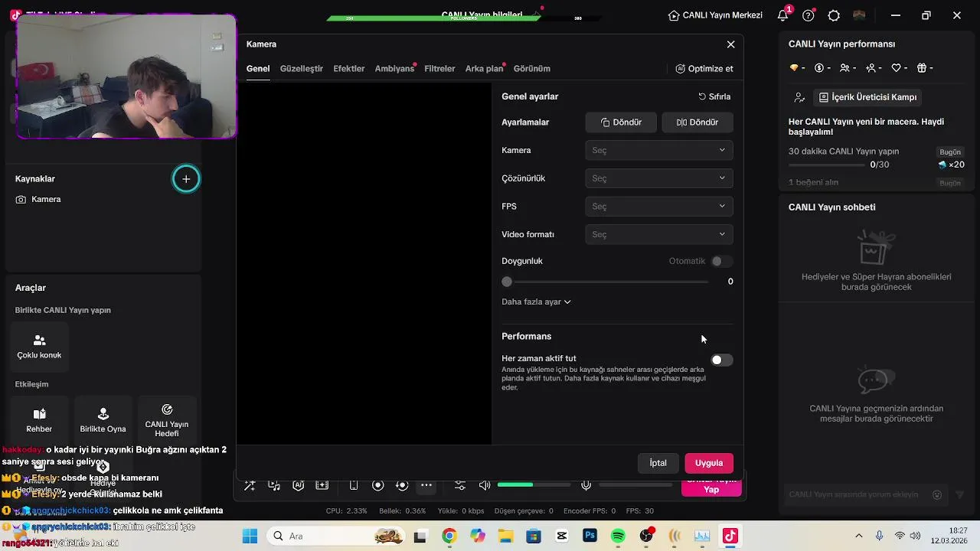Open Chrome from the taskbar

pyautogui.click(x=449, y=536)
